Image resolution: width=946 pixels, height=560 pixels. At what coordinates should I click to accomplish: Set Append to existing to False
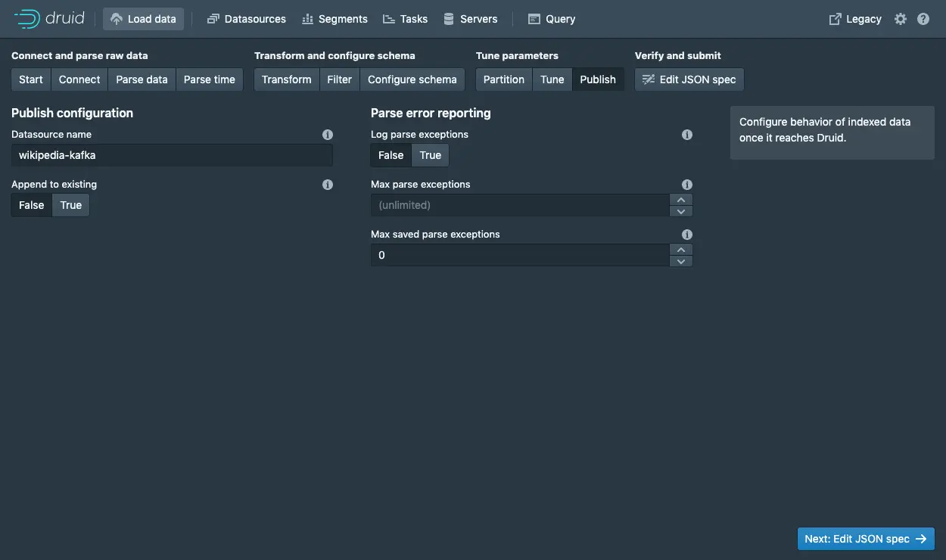(x=32, y=205)
